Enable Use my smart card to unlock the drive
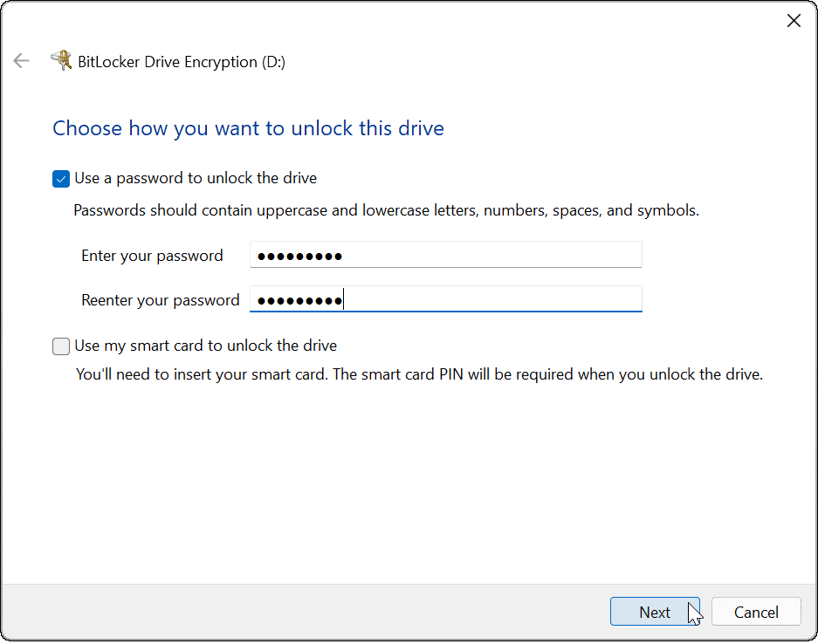 pos(60,346)
